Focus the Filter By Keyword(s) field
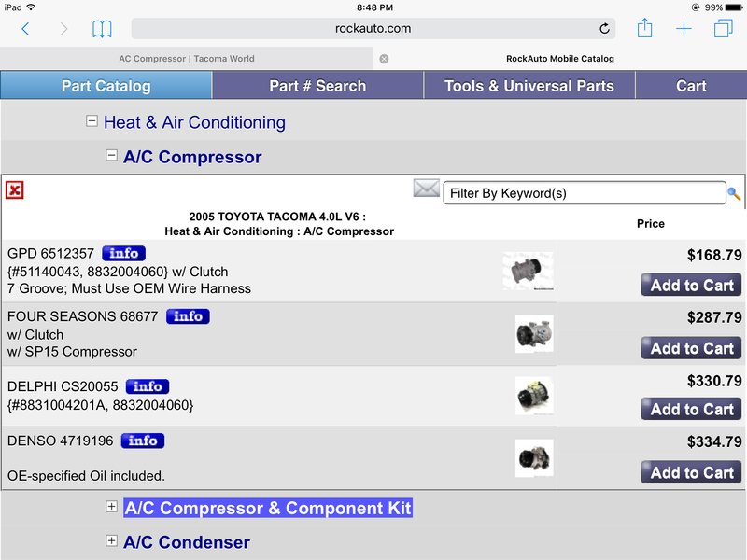747x560 pixels. (585, 193)
